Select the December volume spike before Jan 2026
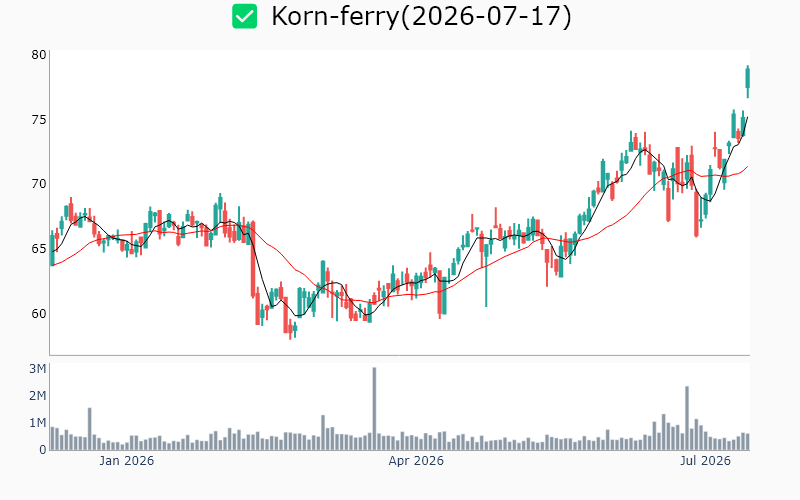 pyautogui.click(x=90, y=429)
